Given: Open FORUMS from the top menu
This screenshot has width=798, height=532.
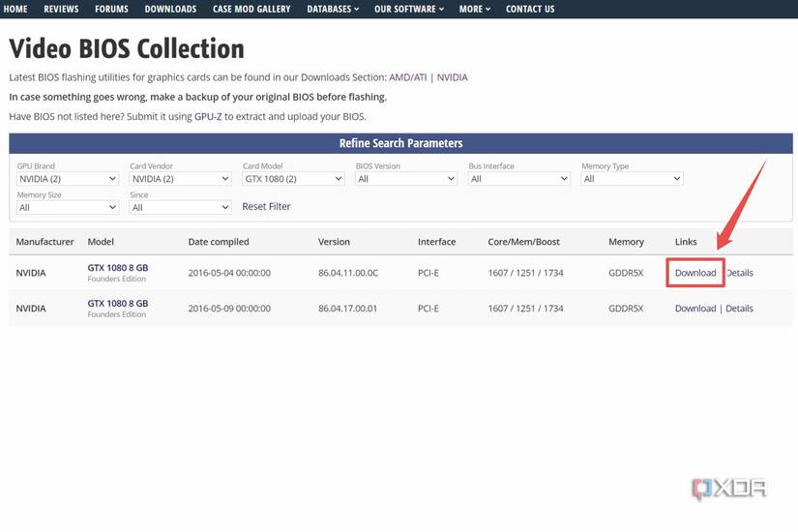Looking at the screenshot, I should point(111,9).
